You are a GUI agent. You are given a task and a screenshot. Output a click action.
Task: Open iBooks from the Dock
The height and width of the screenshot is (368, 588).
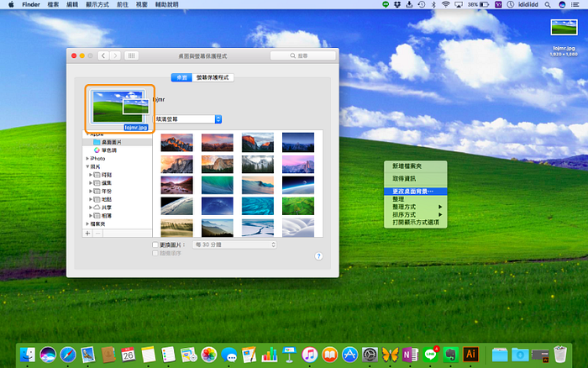coord(329,355)
